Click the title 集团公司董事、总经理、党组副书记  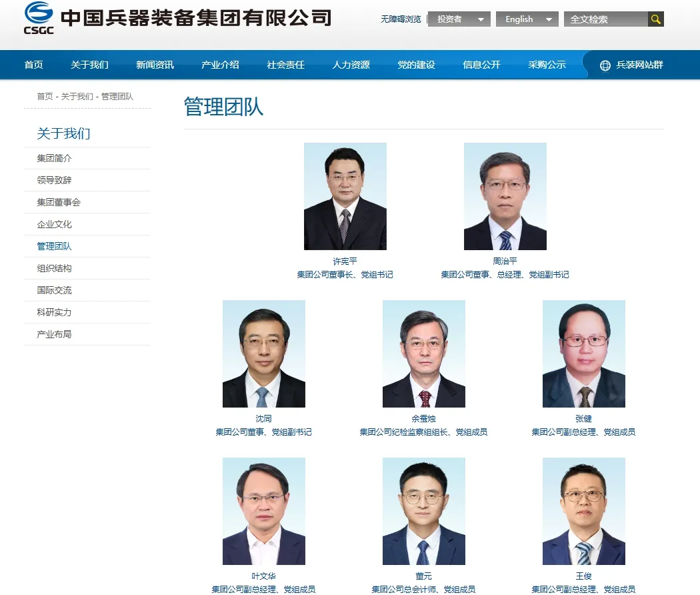pos(505,275)
